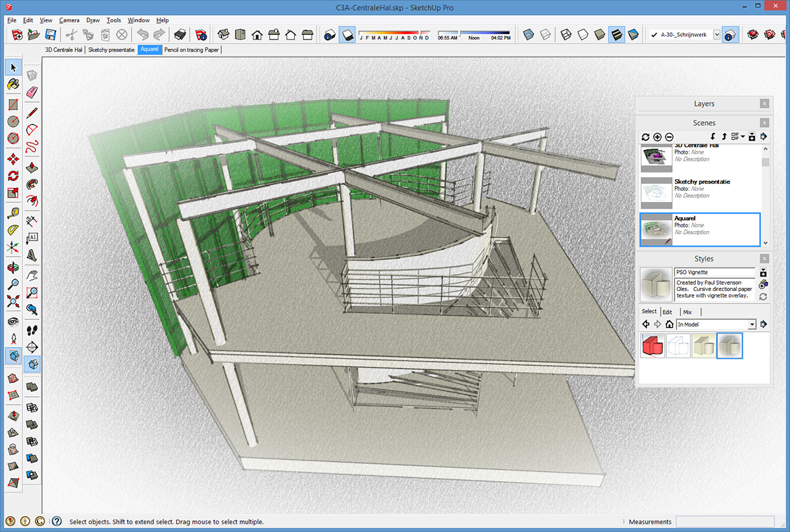Viewport: 790px width, 532px height.
Task: Print the model with the printer icon
Action: 180,35
